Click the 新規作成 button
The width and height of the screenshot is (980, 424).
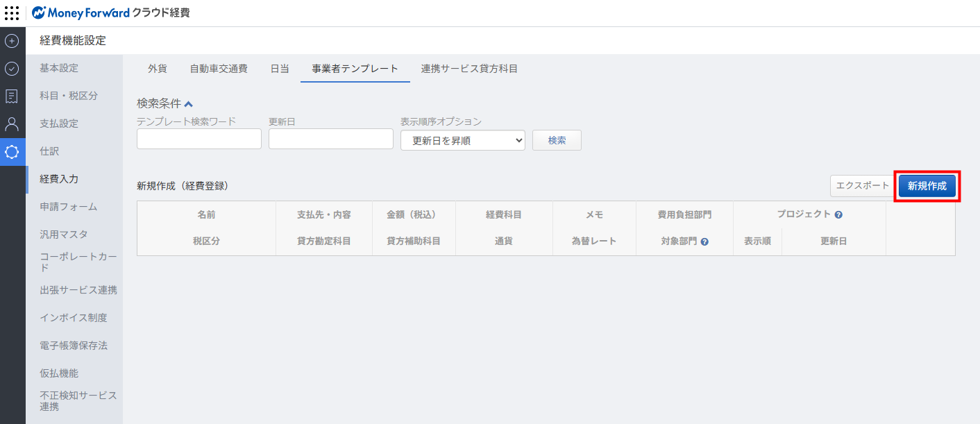click(x=927, y=186)
